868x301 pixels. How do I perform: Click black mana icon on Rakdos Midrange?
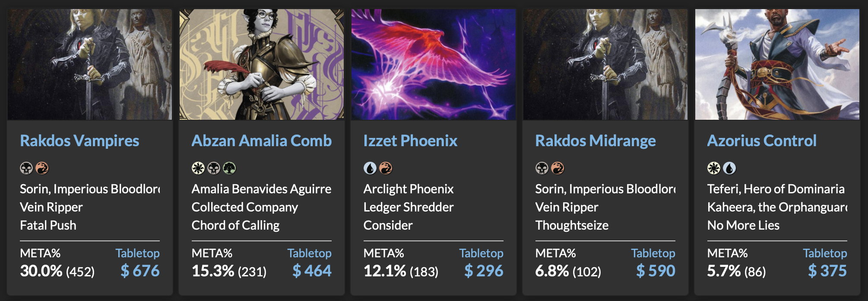[542, 168]
